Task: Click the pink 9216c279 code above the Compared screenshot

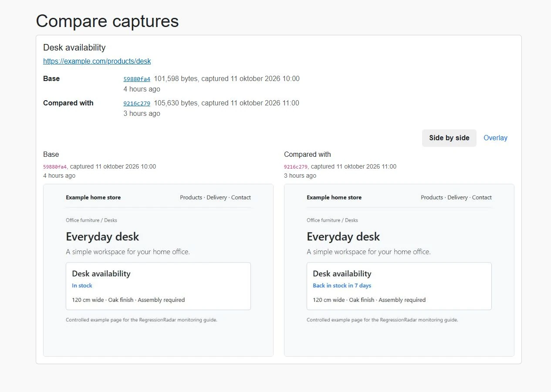Action: (296, 167)
